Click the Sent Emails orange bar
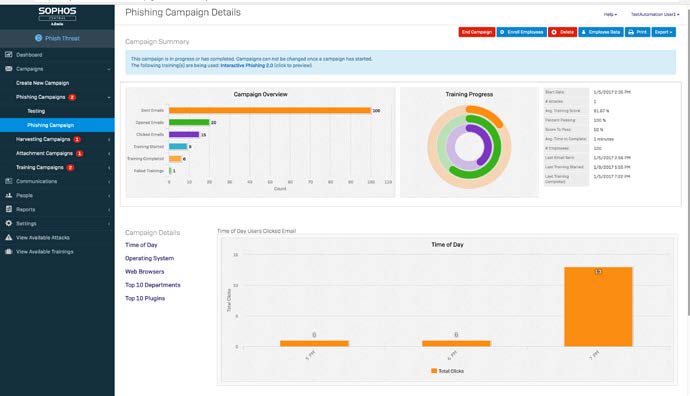Viewport: 690px width, 396px height. tap(270, 110)
